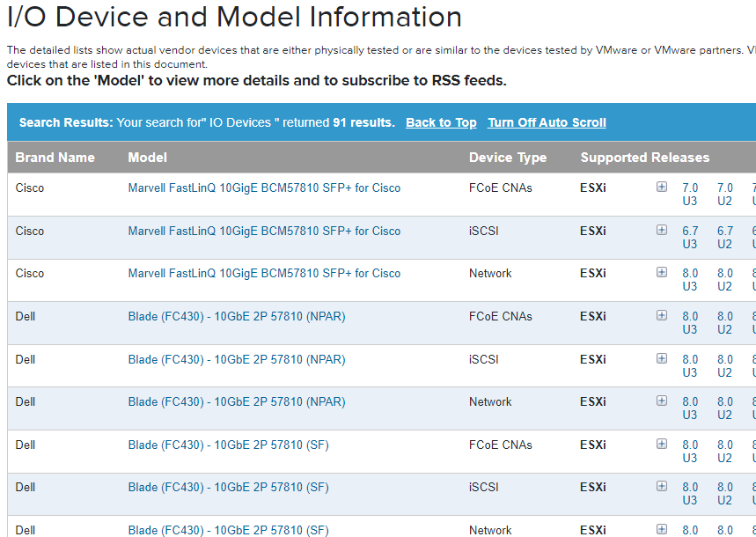Open Dell Blade FC430 SF iSCSI model
This screenshot has width=756, height=537.
click(x=229, y=488)
